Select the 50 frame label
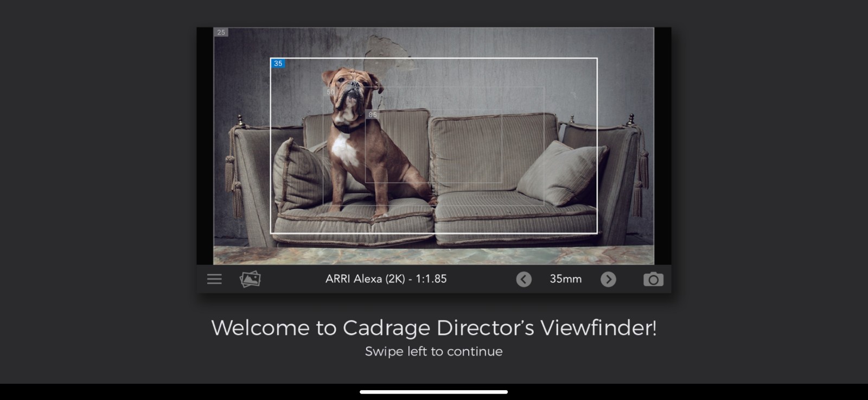The height and width of the screenshot is (400, 868). pos(330,92)
